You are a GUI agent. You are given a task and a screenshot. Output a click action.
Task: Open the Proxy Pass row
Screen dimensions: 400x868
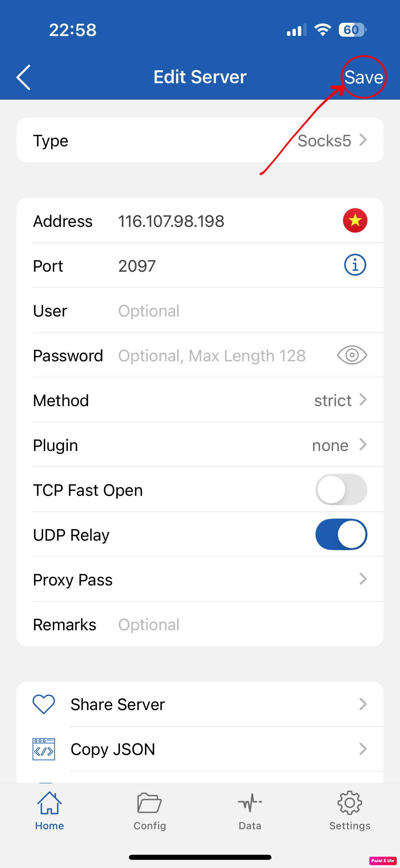pyautogui.click(x=200, y=579)
